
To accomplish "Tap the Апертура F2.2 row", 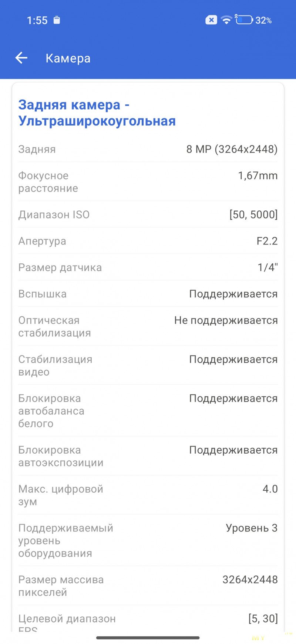I will tap(148, 241).
